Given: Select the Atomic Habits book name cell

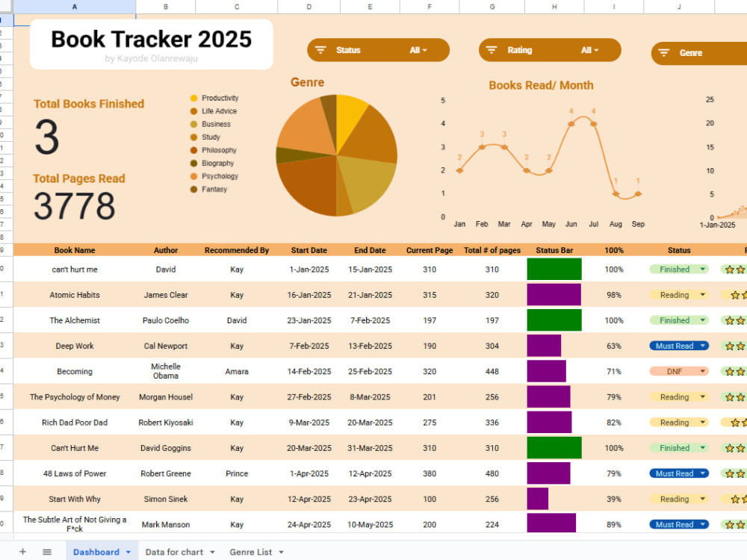Looking at the screenshot, I should point(75,295).
